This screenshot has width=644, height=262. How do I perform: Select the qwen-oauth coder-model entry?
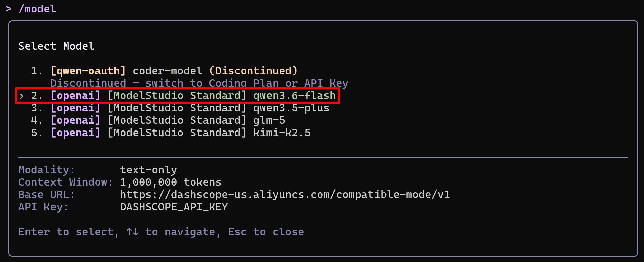[164, 71]
